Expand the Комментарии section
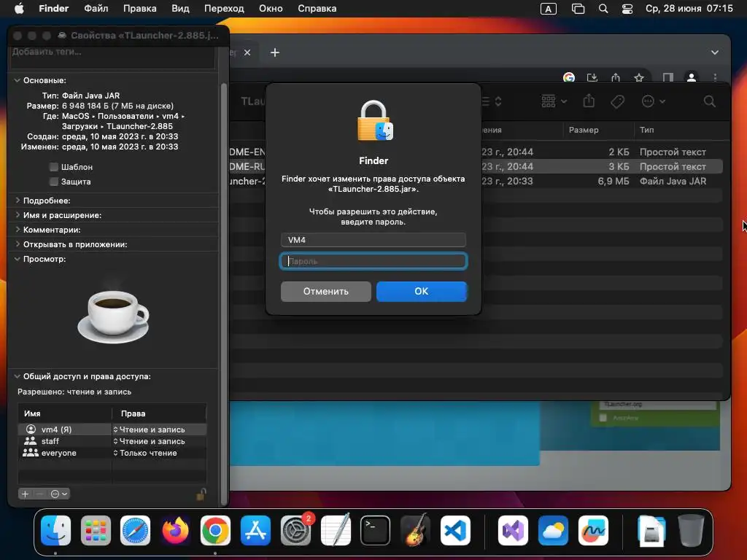This screenshot has width=747, height=560. pyautogui.click(x=18, y=230)
